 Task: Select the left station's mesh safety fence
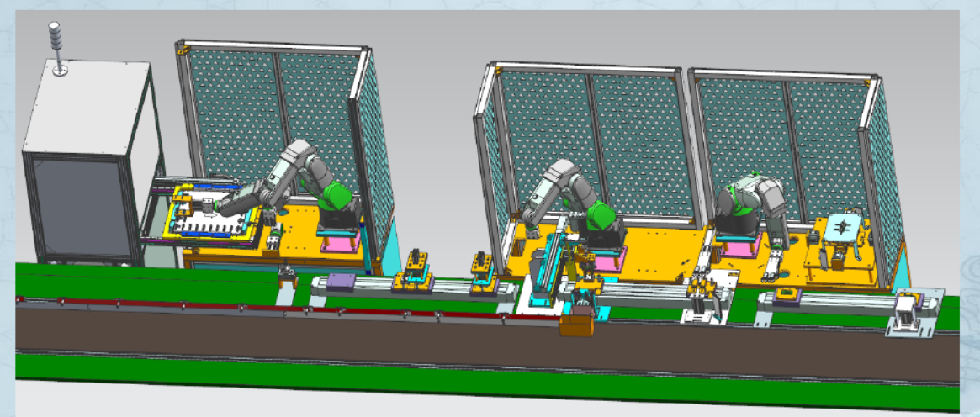pyautogui.click(x=269, y=109)
